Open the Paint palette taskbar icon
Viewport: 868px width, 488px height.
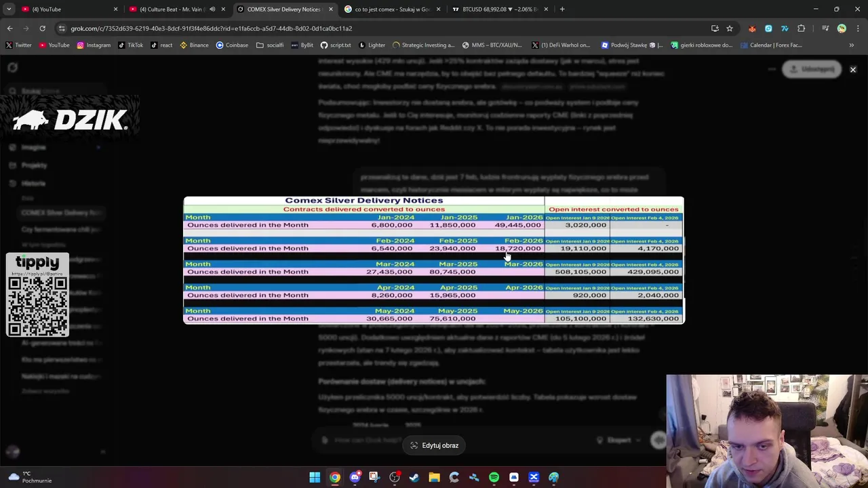553,477
